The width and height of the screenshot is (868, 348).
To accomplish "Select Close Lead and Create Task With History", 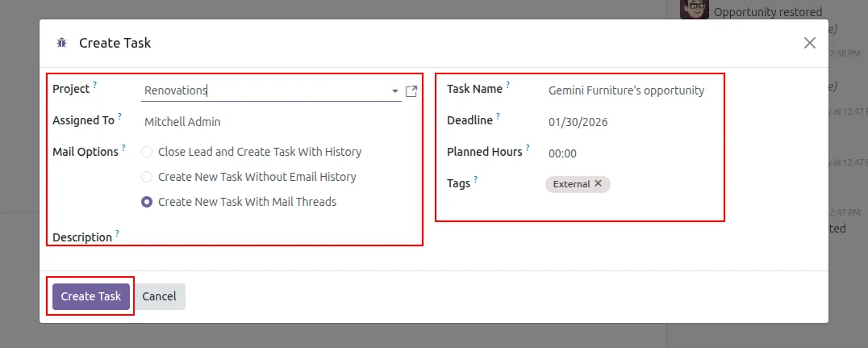I will coord(147,152).
